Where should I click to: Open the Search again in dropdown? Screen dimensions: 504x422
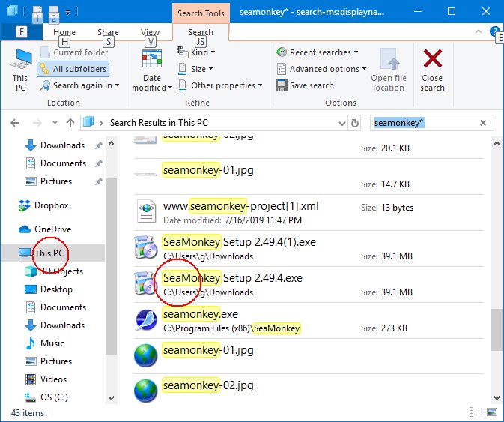click(79, 85)
